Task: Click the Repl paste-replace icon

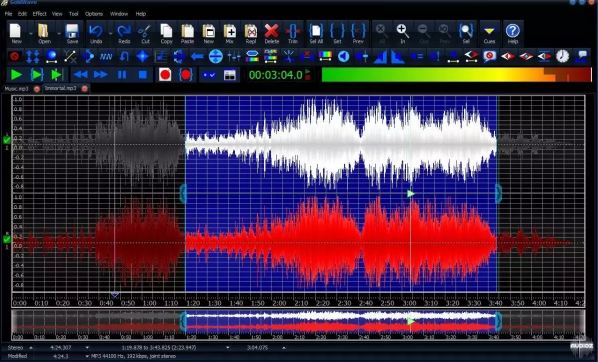Action: [x=251, y=34]
